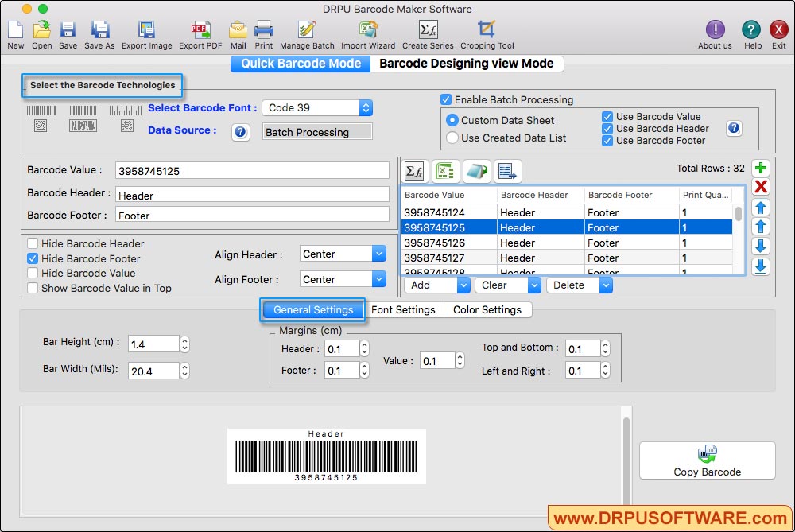795x532 pixels.
Task: Click the Mail toolbar icon
Action: 238,32
